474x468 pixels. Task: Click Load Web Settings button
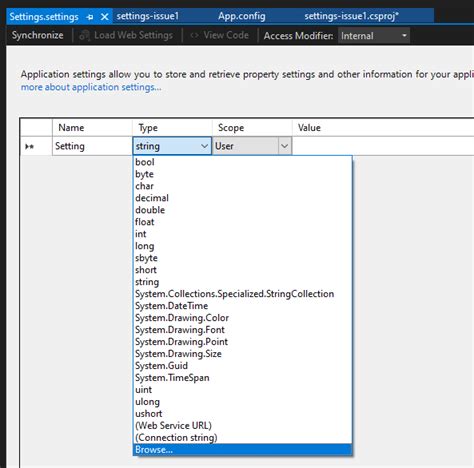(126, 35)
